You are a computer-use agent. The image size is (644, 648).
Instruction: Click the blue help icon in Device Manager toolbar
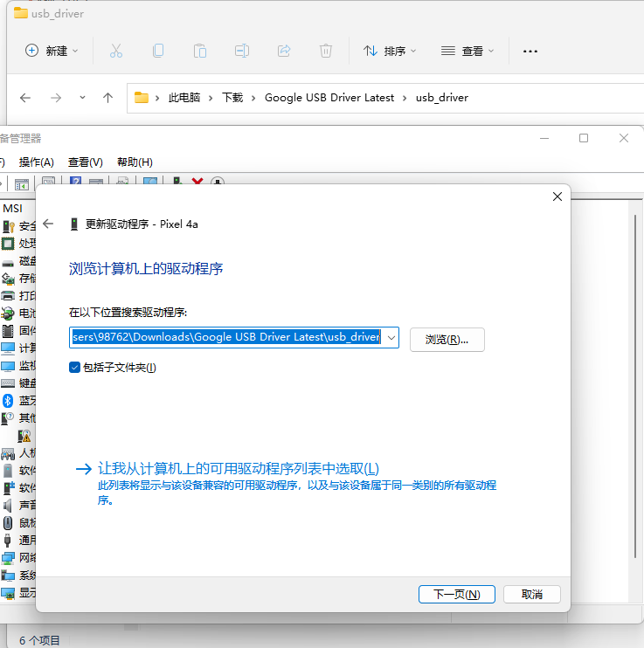click(75, 181)
